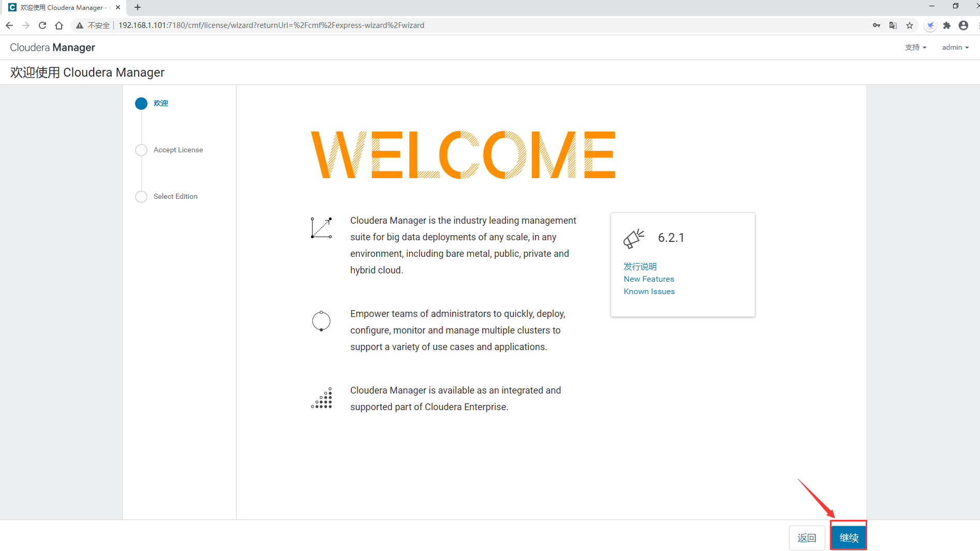Click the filled 欢迎 step circle

click(141, 104)
